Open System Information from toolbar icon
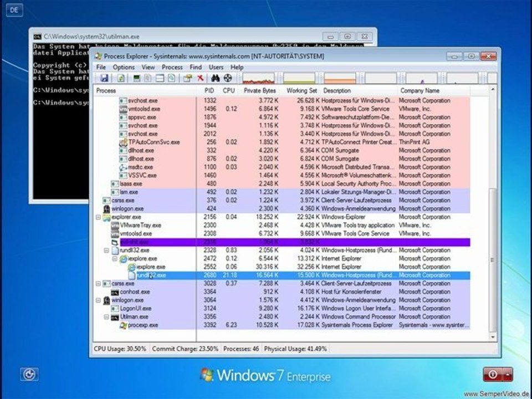This screenshot has height=399, width=532. point(137,78)
